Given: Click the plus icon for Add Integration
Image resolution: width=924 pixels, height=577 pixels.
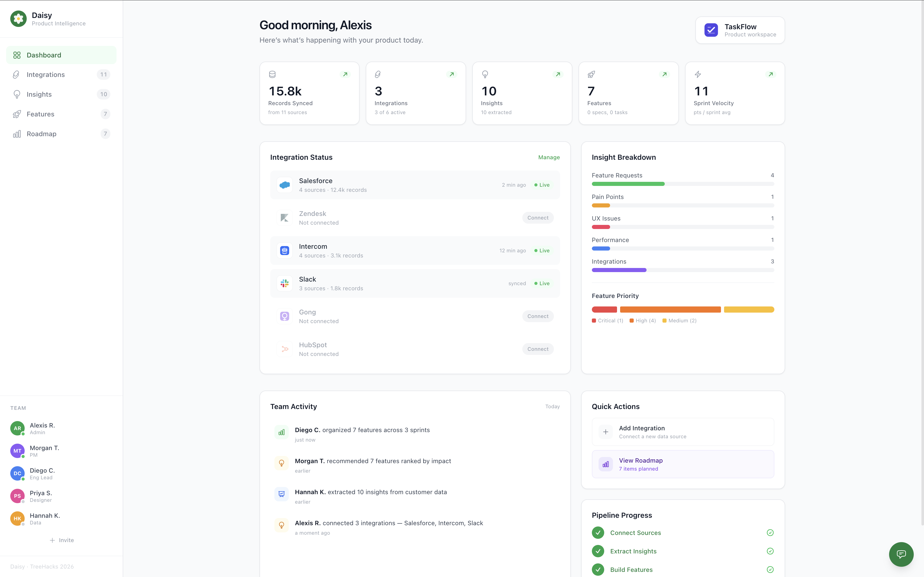Looking at the screenshot, I should [605, 432].
